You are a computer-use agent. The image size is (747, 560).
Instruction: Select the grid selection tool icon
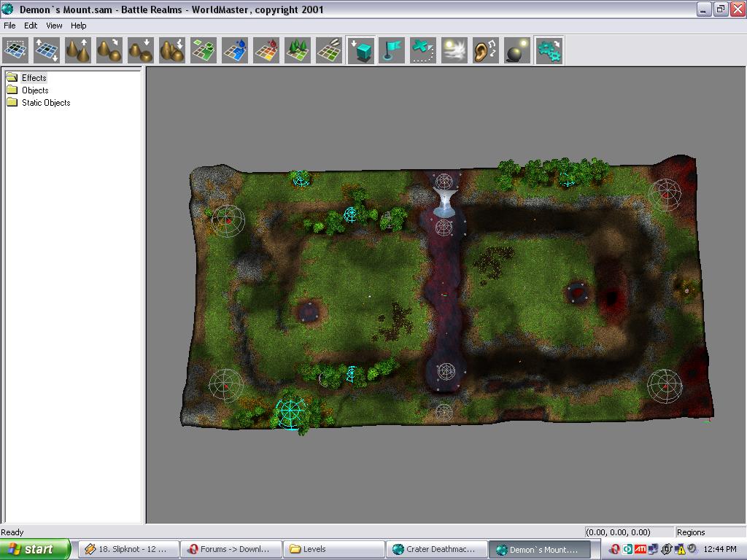[15, 51]
